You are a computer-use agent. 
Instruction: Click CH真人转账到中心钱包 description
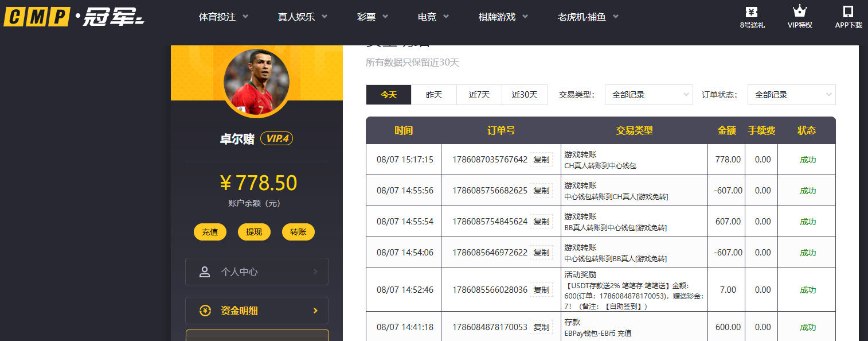600,165
